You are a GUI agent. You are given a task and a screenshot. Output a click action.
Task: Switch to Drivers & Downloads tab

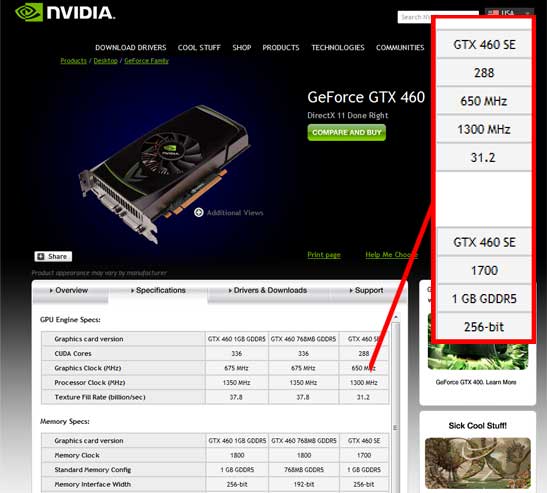tap(268, 290)
